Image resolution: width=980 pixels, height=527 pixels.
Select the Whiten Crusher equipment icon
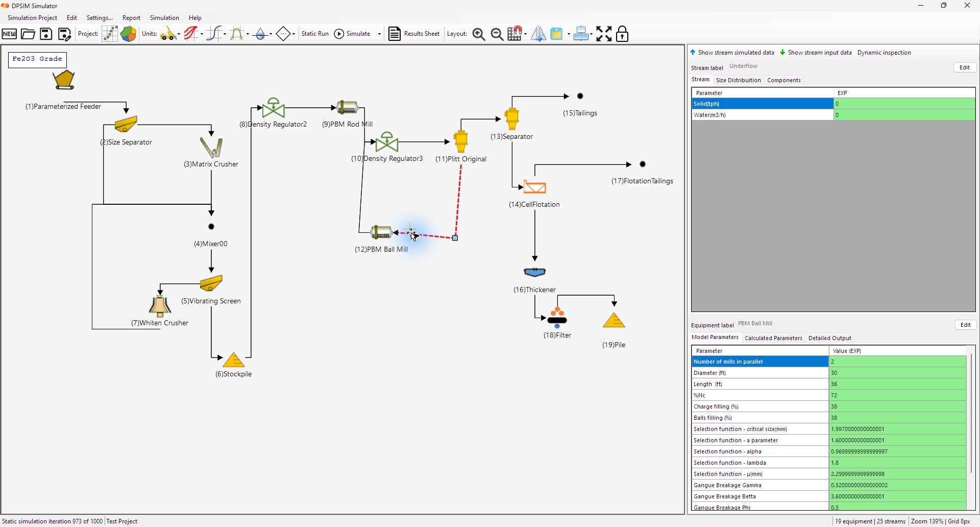click(160, 306)
